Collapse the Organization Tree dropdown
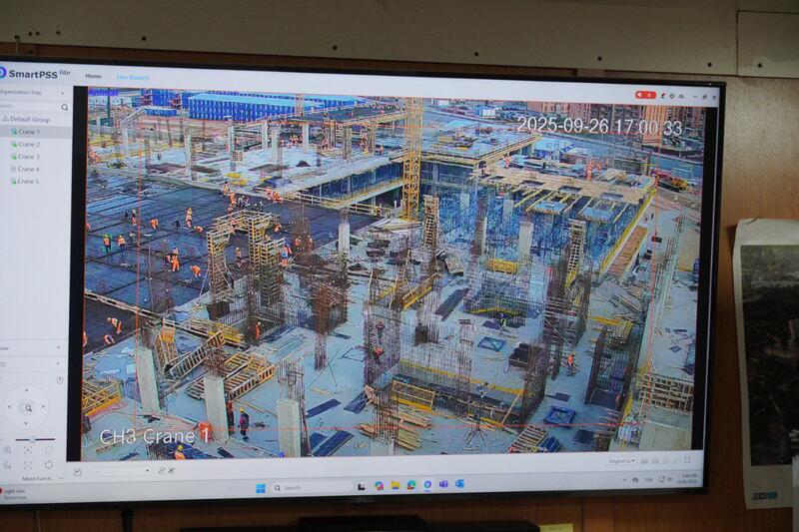 [64, 93]
